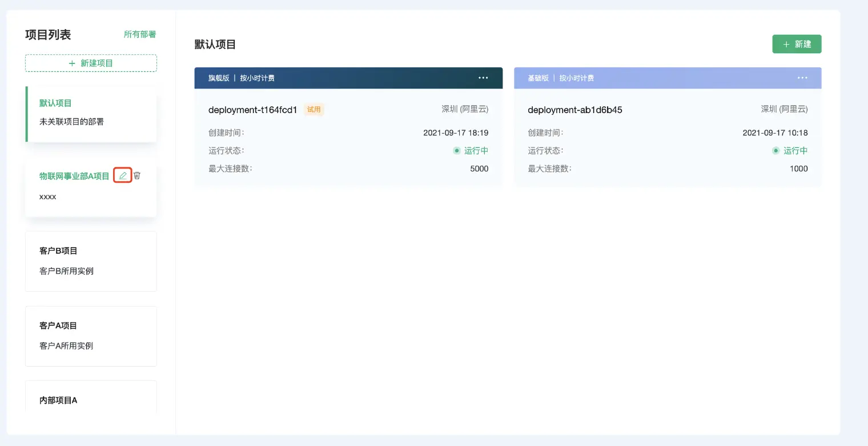868x446 pixels.
Task: Click 客户A所用实例 description text
Action: pos(66,345)
